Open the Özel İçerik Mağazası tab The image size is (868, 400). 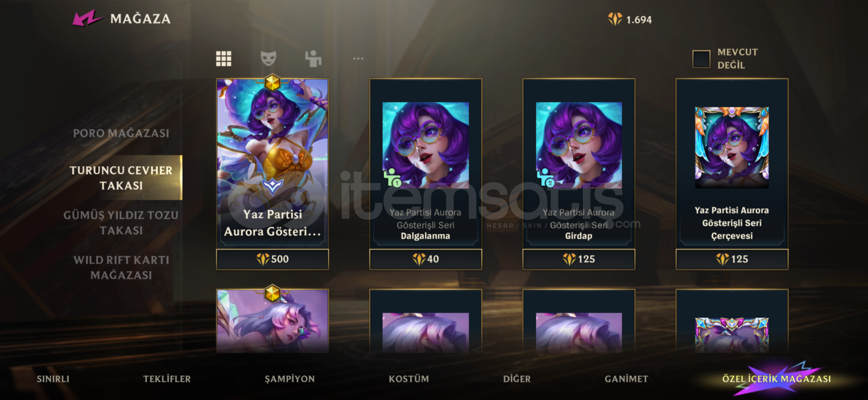pos(776,379)
